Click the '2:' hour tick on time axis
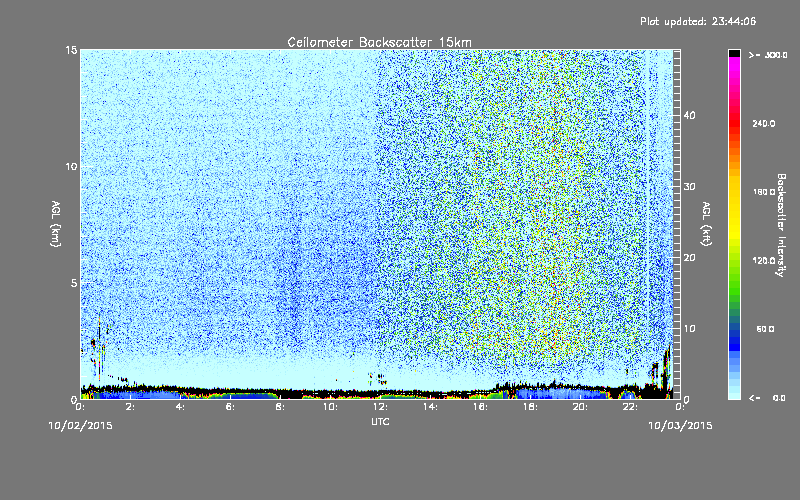 pos(130,407)
